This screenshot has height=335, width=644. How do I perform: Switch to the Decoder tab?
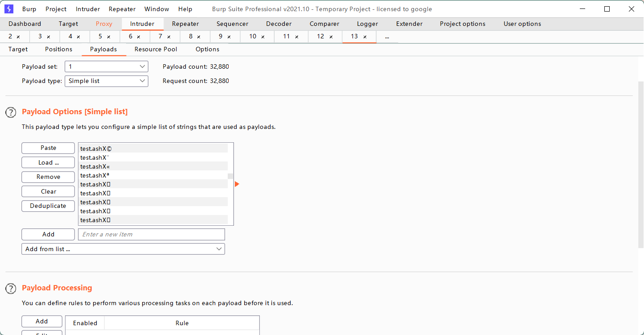(279, 24)
